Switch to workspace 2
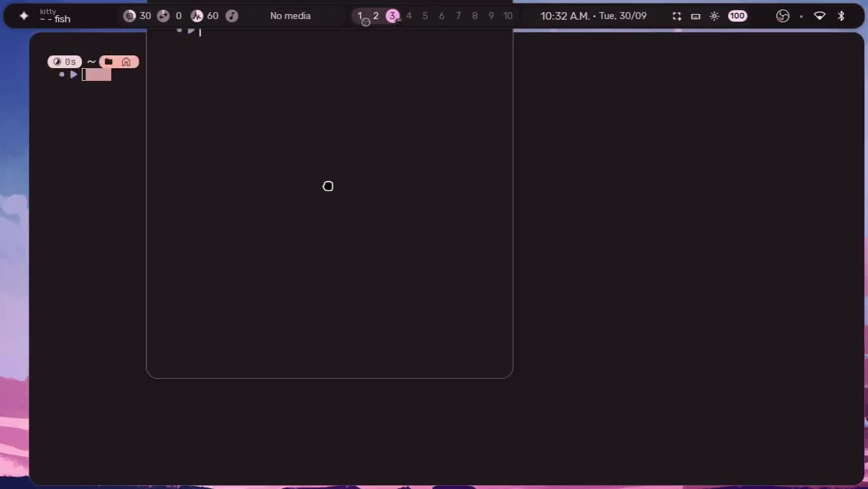 coord(376,16)
